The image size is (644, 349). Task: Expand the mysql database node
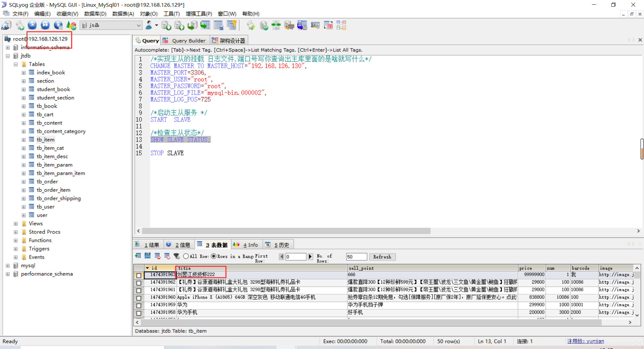8,265
